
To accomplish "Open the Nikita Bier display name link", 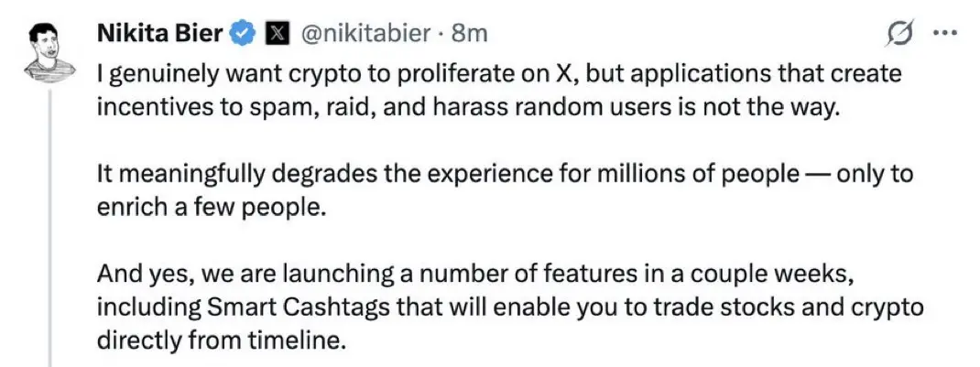I will pyautogui.click(x=159, y=34).
